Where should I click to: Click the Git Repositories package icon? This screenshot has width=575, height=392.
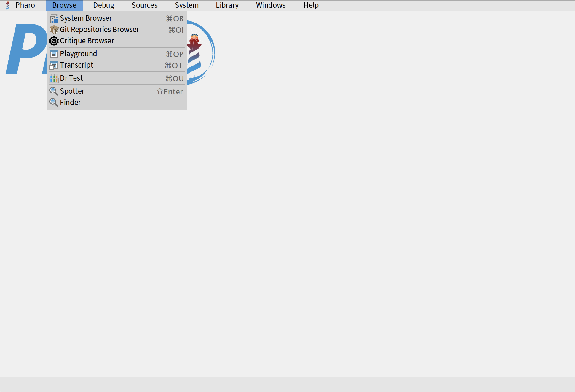pos(54,30)
